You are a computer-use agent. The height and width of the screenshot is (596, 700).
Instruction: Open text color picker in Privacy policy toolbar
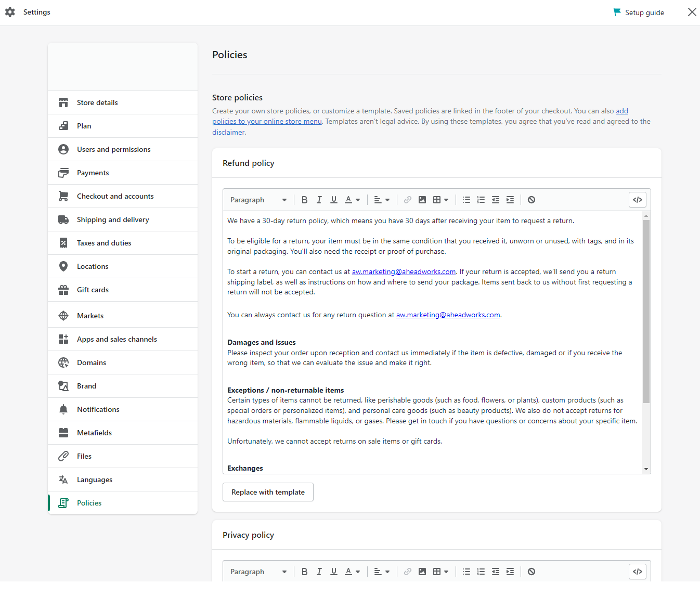click(352, 572)
